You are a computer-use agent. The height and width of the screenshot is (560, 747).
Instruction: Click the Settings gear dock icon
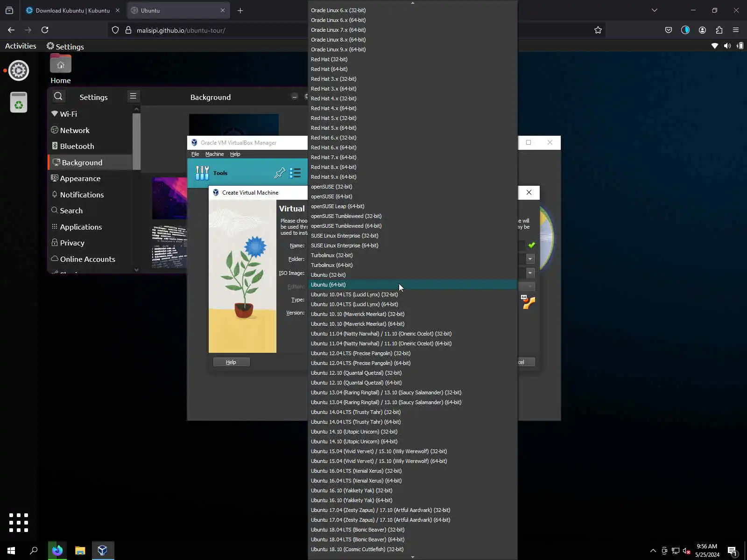tap(19, 70)
